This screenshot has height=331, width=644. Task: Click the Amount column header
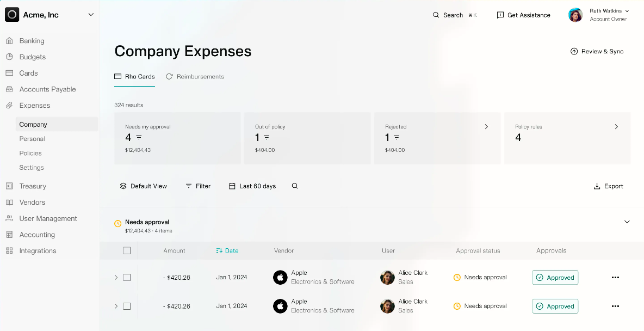(x=174, y=250)
